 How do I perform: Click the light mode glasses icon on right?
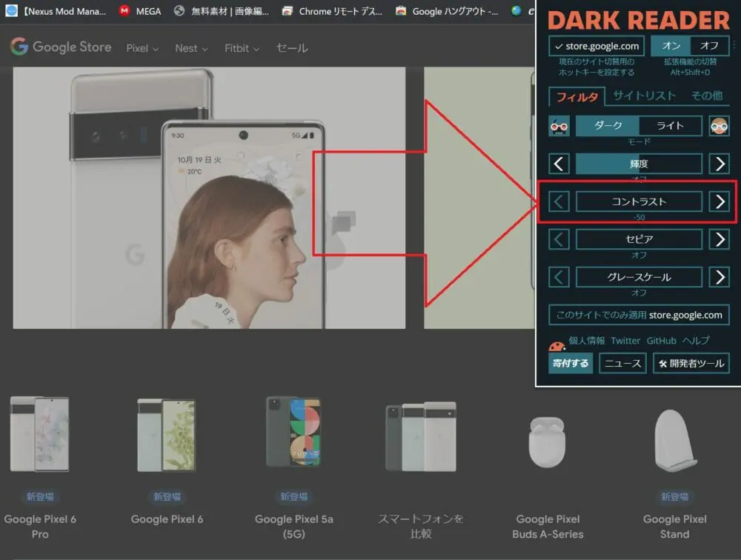[719, 126]
